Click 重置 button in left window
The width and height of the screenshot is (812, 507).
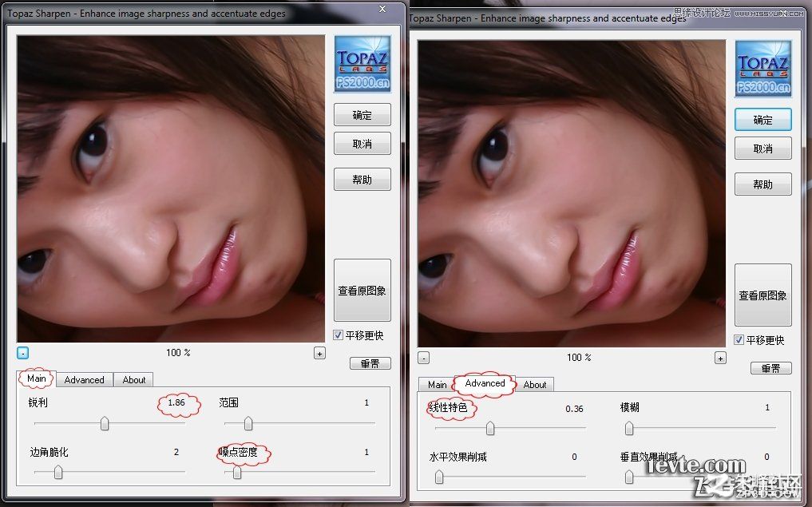coord(370,363)
